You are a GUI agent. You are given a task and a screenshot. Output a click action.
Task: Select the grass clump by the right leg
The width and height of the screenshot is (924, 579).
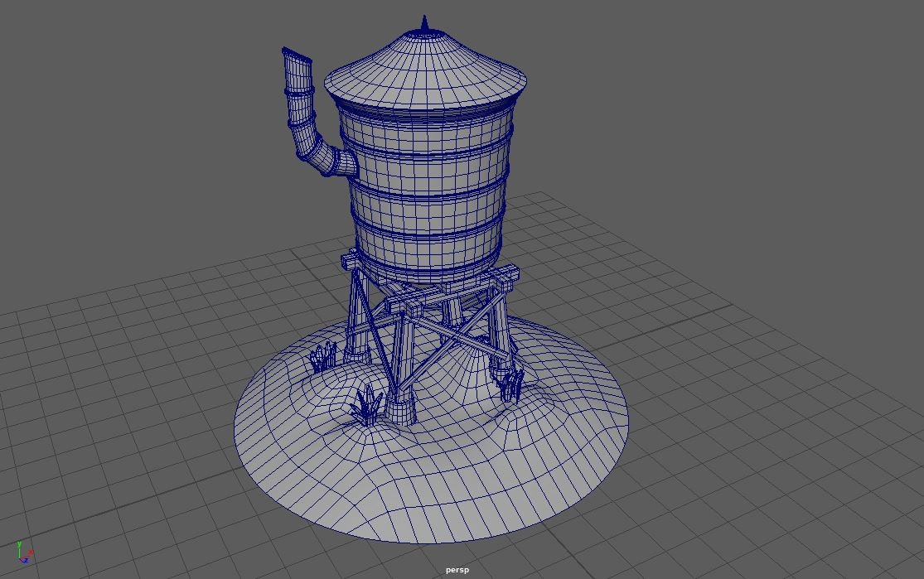511,385
